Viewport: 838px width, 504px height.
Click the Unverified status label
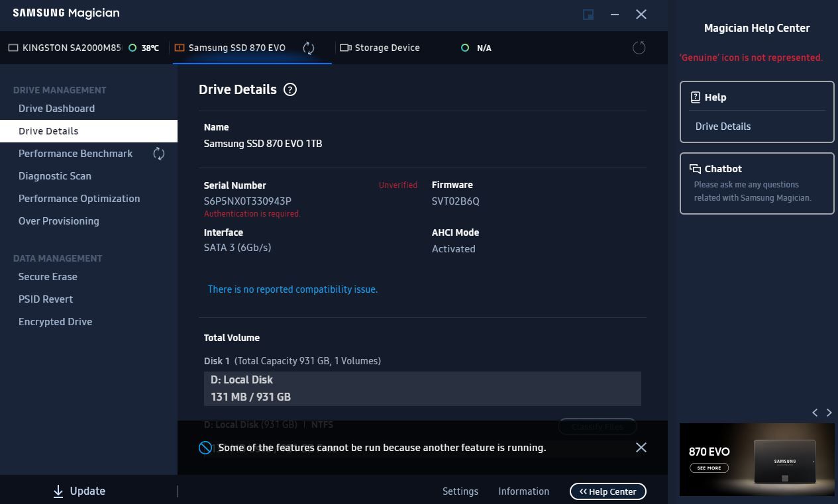click(398, 185)
